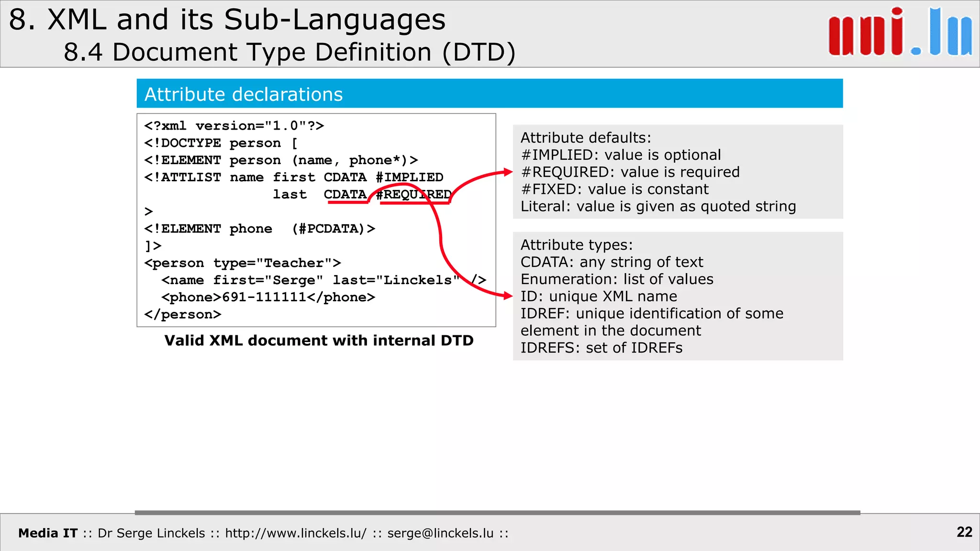Click the '<!DOCTYPE person [' code line

coord(221,143)
